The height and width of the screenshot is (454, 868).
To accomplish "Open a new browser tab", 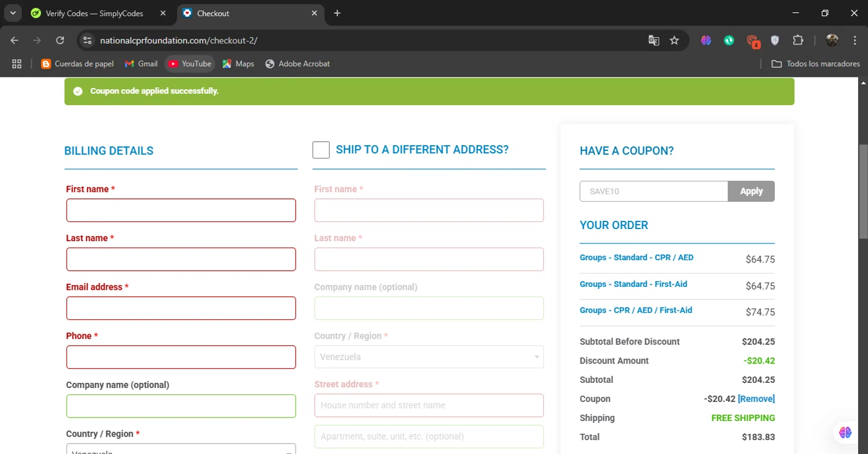I will 337,13.
